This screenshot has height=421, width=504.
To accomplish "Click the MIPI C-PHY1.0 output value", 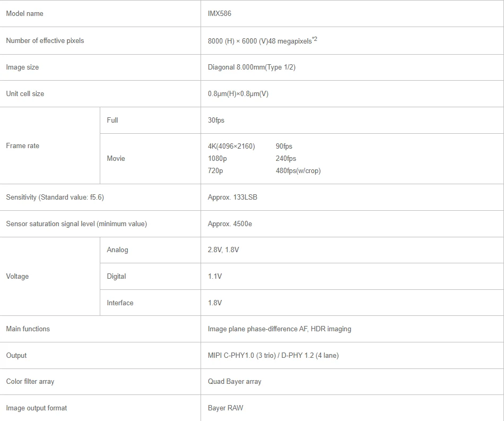I will click(273, 356).
